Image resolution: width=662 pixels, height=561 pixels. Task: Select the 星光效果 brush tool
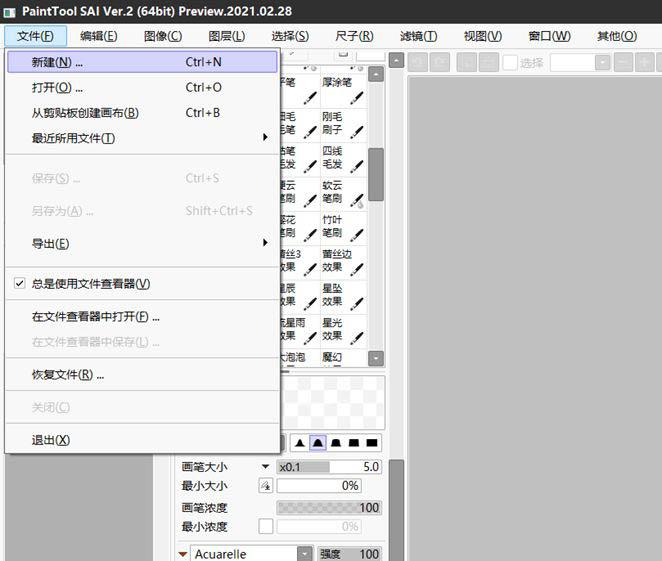343,331
